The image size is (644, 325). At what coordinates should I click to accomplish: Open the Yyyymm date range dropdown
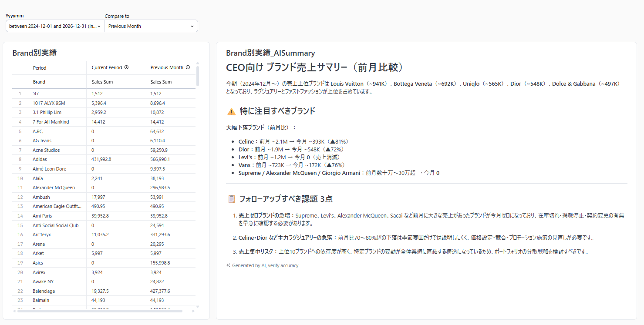(55, 26)
